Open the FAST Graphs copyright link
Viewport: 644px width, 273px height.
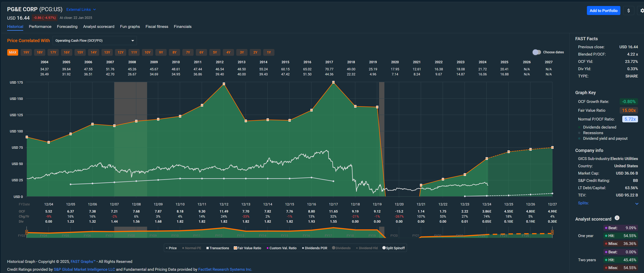pyautogui.click(x=83, y=262)
